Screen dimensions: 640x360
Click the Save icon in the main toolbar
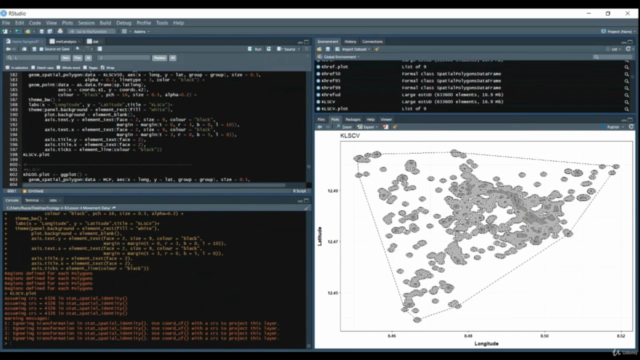point(41,31)
